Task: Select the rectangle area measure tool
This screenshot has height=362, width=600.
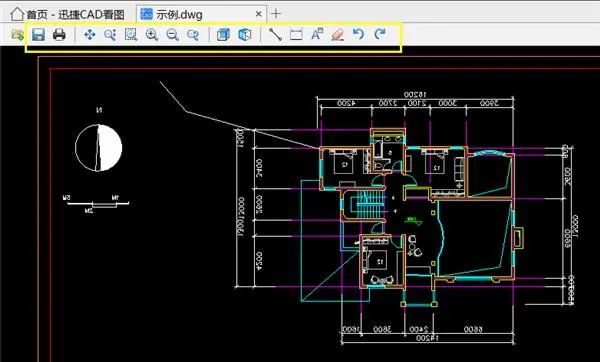Action: click(x=296, y=35)
